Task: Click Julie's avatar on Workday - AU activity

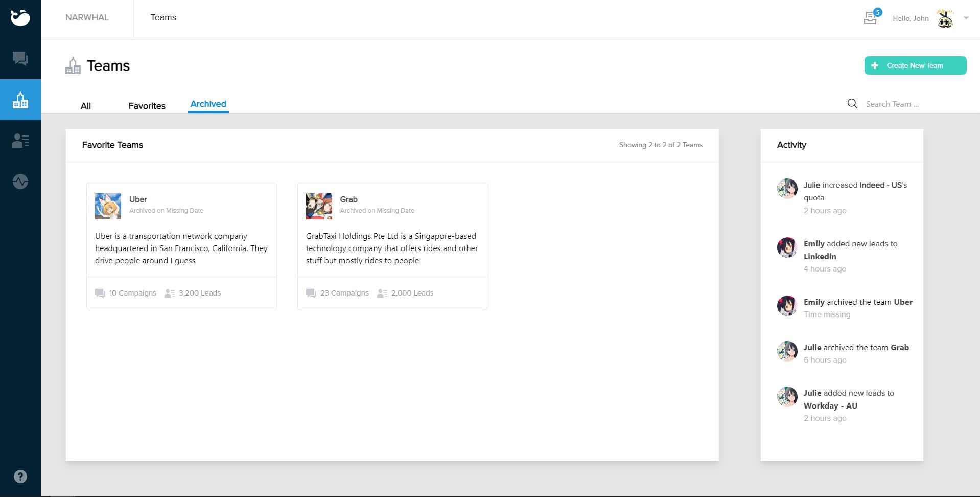Action: tap(787, 396)
